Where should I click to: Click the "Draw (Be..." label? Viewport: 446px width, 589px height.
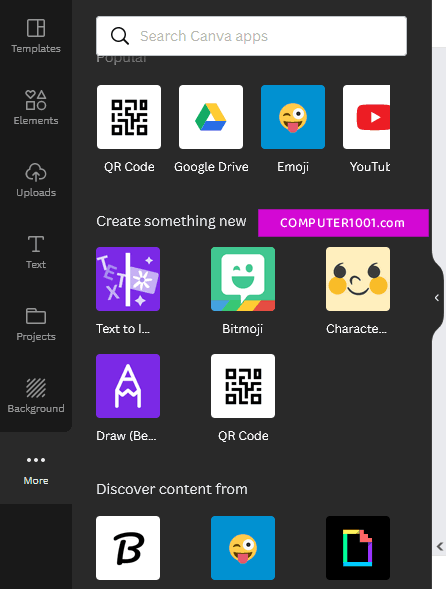(126, 436)
